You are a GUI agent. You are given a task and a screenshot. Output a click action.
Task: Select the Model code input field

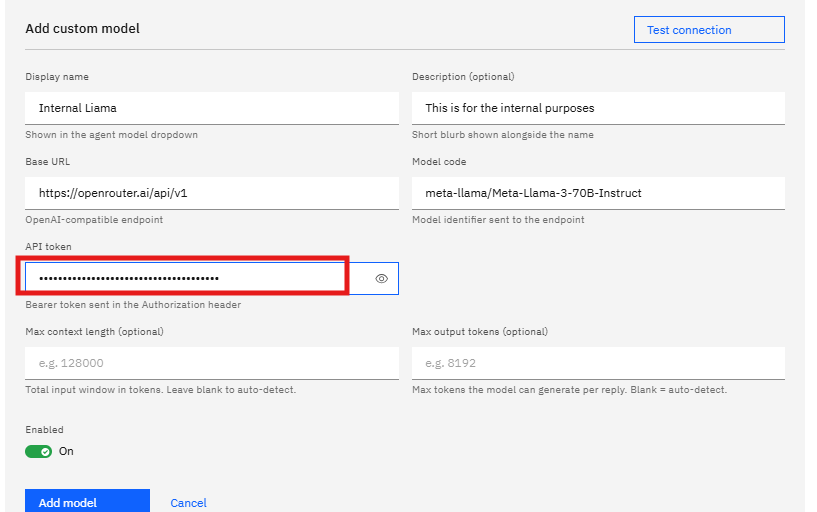598,193
